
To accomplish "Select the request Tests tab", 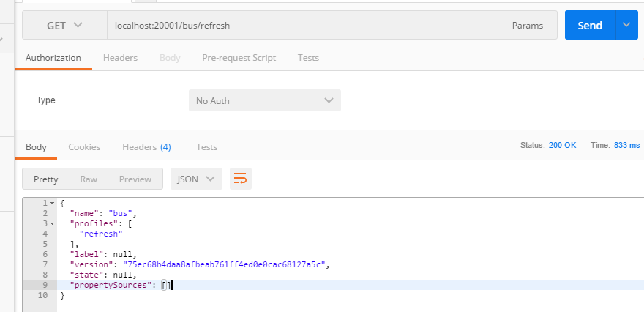I will pos(308,58).
